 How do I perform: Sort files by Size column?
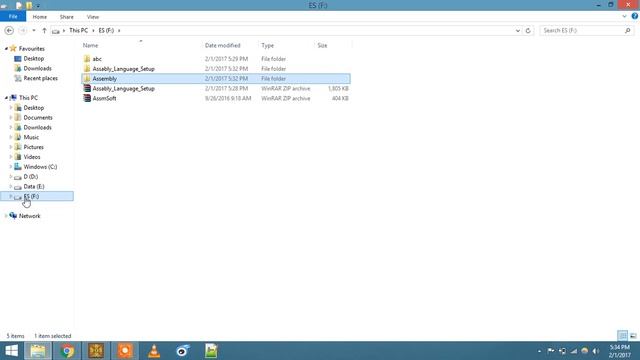click(x=322, y=45)
